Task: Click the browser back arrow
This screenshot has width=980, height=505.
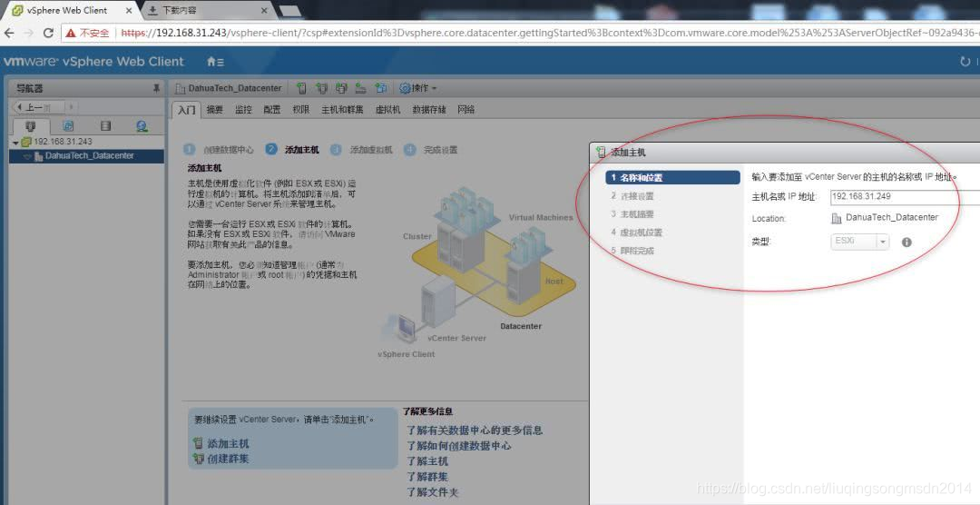Action: tap(10, 33)
